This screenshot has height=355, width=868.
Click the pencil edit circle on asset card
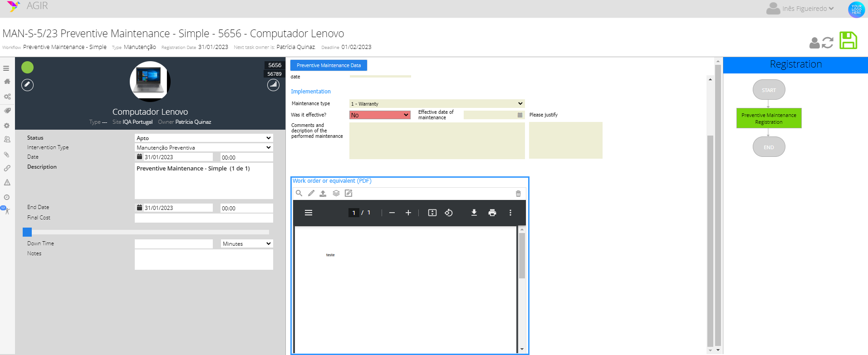tap(28, 85)
